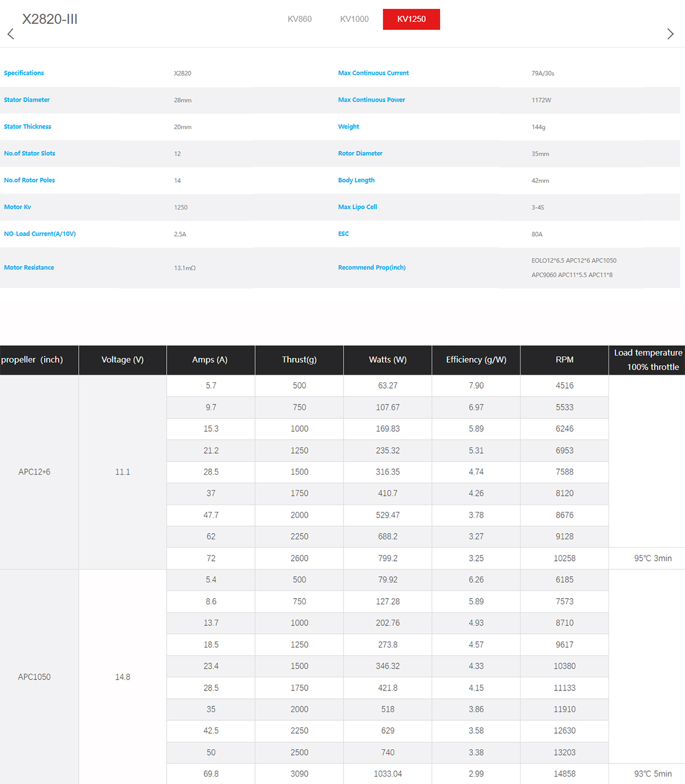Click the RPM column header
Image resolution: width=685 pixels, height=784 pixels.
565,360
